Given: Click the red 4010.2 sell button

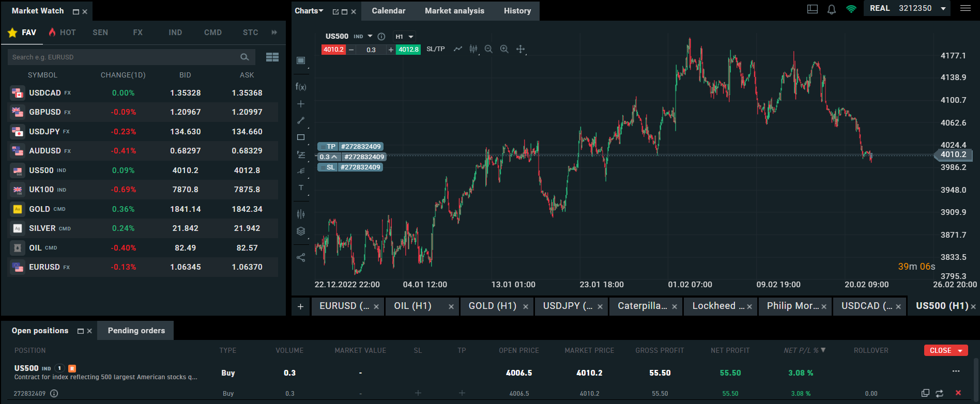Looking at the screenshot, I should [333, 50].
